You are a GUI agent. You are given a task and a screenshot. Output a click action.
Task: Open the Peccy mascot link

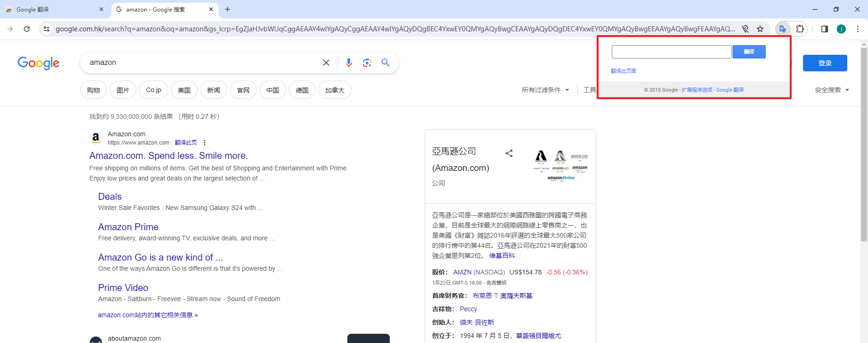tap(468, 309)
